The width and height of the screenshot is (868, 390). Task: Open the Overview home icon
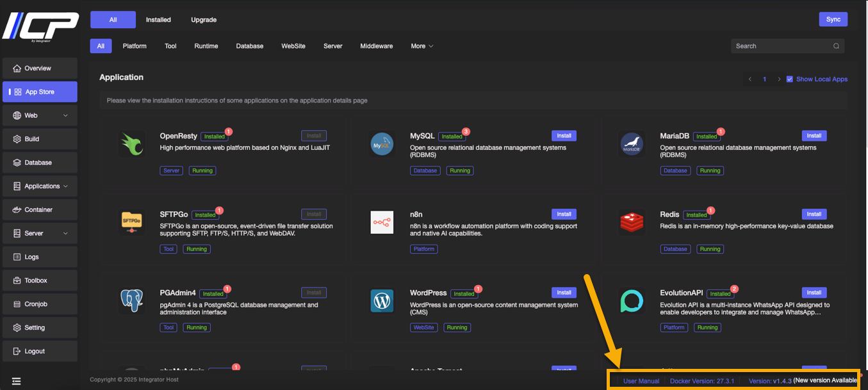point(17,69)
